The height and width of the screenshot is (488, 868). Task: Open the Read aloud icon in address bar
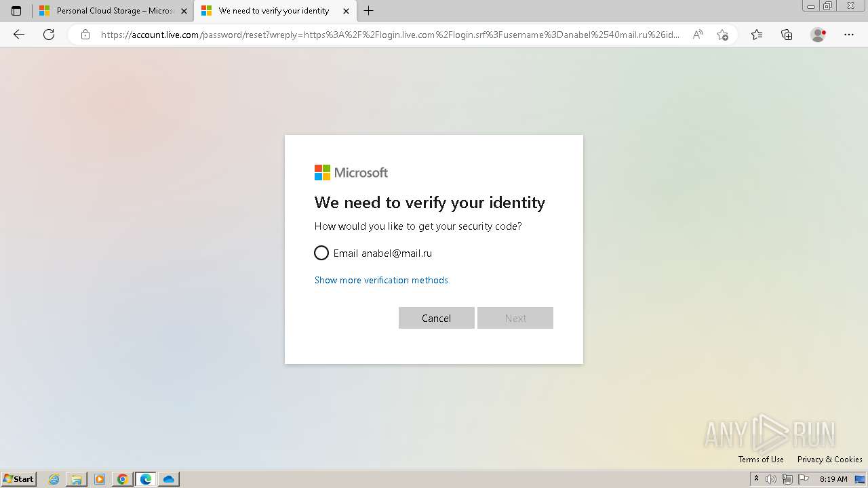(697, 35)
